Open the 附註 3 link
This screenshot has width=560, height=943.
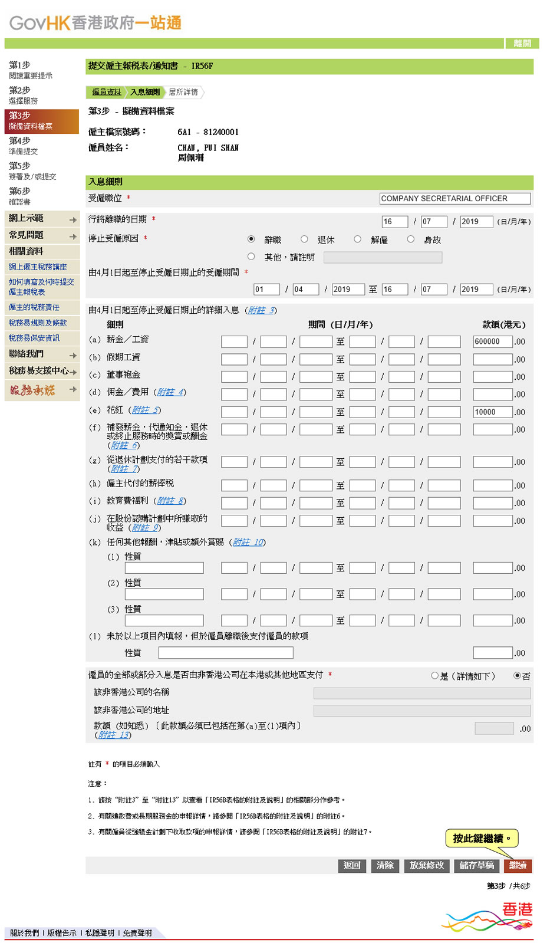pyautogui.click(x=261, y=310)
